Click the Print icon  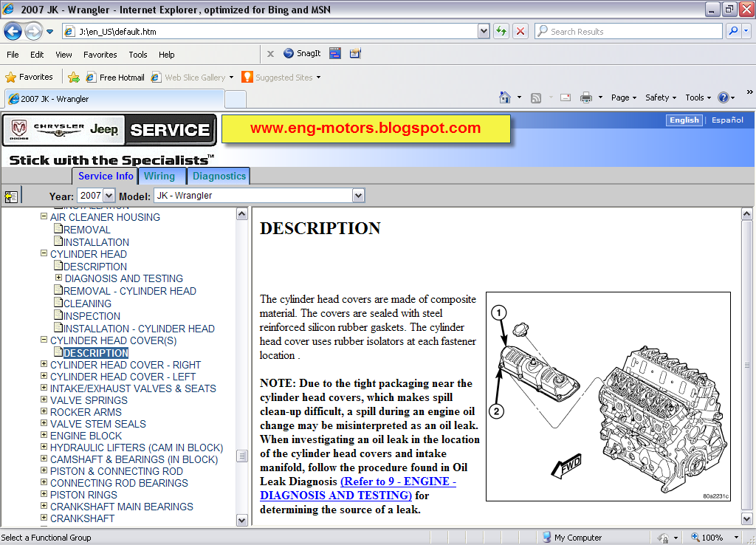coord(585,98)
